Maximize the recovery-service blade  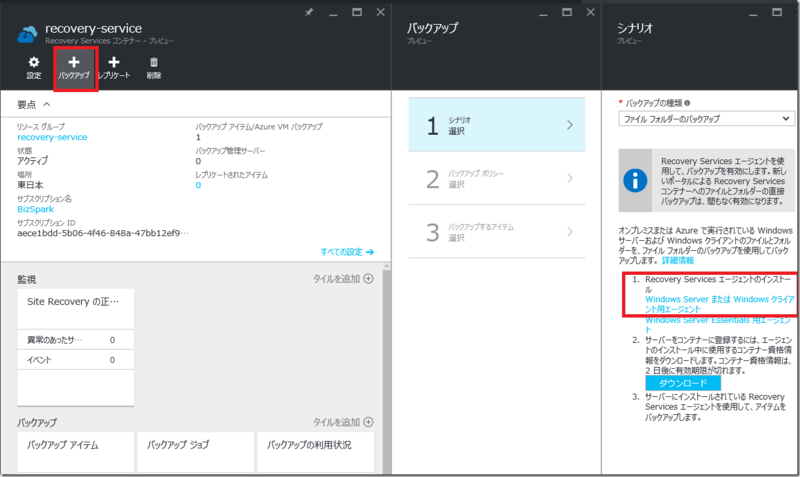click(x=357, y=12)
